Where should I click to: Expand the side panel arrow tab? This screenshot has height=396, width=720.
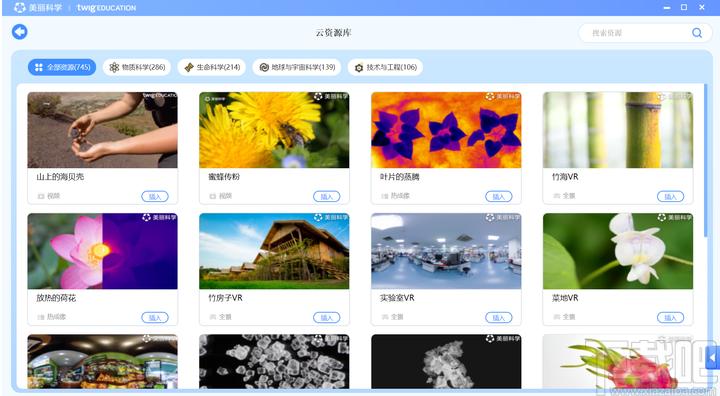pyautogui.click(x=713, y=357)
